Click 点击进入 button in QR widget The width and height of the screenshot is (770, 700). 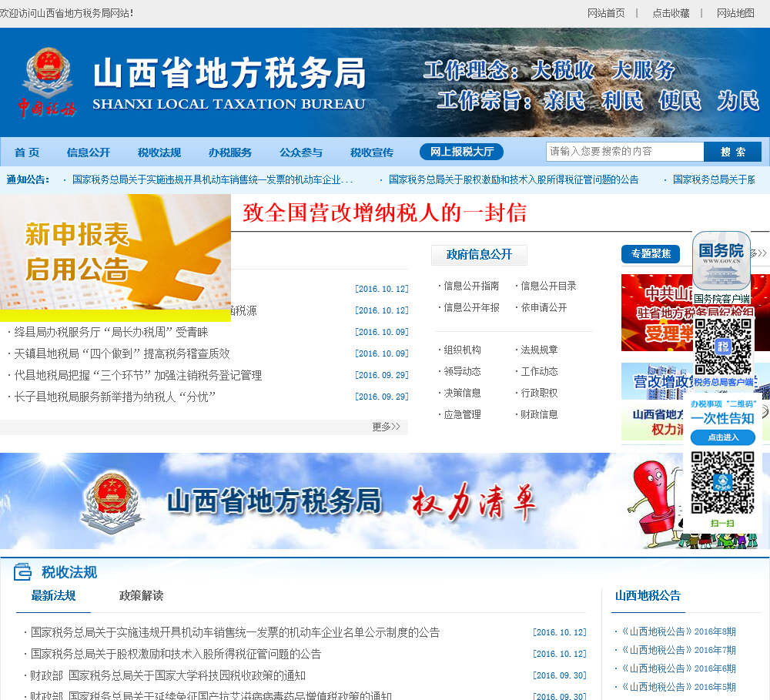[x=722, y=437]
